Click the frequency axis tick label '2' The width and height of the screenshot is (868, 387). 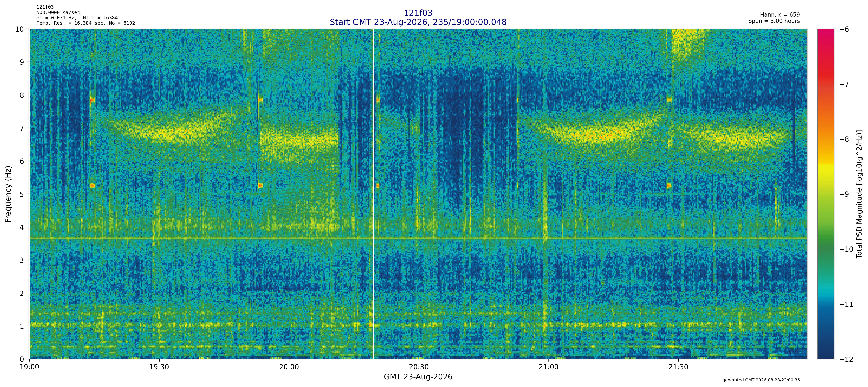tap(22, 294)
